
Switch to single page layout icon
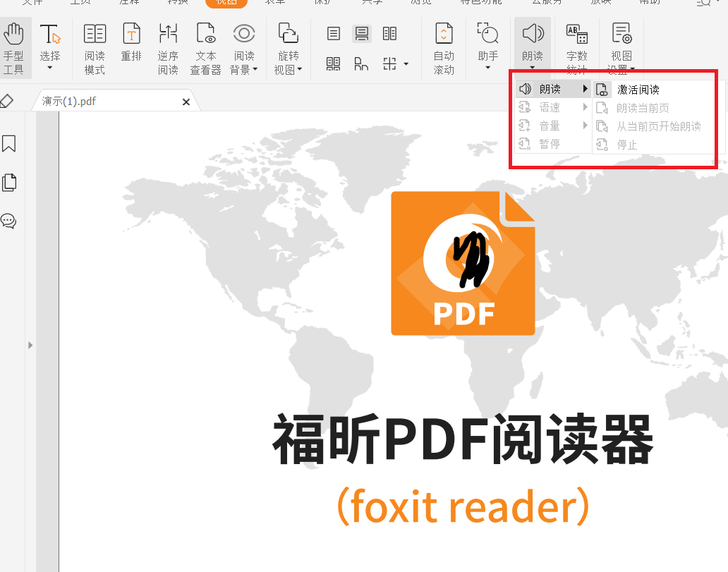tap(334, 33)
